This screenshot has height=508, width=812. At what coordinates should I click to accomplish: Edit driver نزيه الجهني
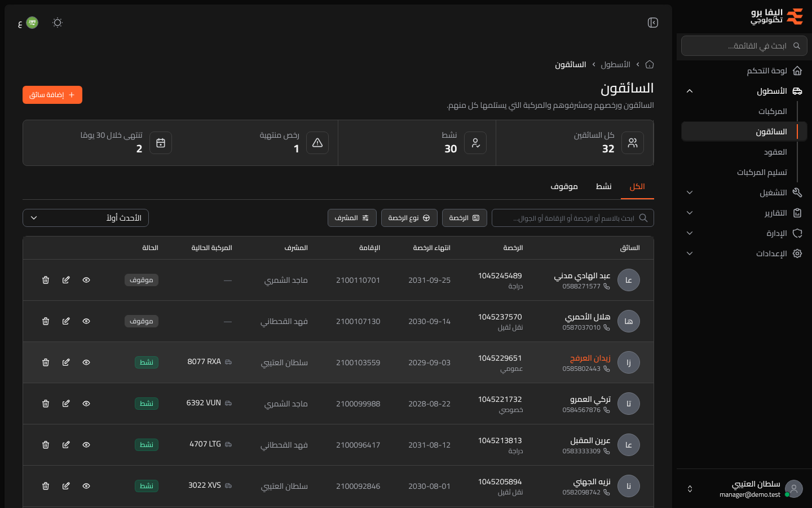click(66, 486)
